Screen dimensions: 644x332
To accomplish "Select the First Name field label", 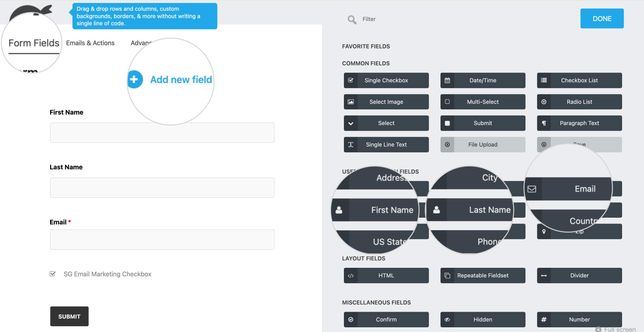I will coord(67,112).
